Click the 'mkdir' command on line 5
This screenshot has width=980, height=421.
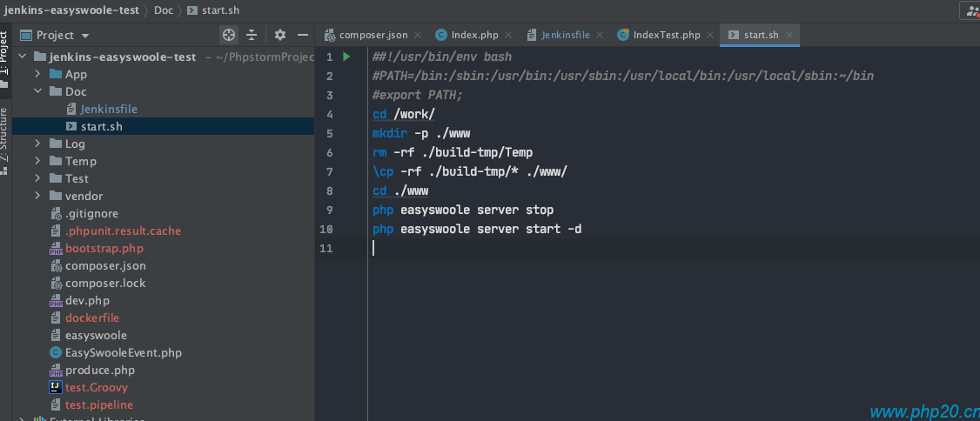[391, 134]
